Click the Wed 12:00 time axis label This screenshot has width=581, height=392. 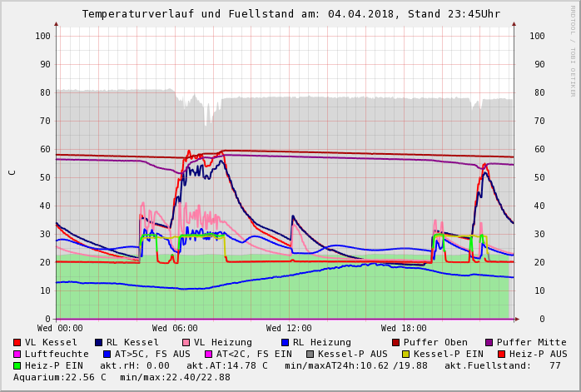289,328
